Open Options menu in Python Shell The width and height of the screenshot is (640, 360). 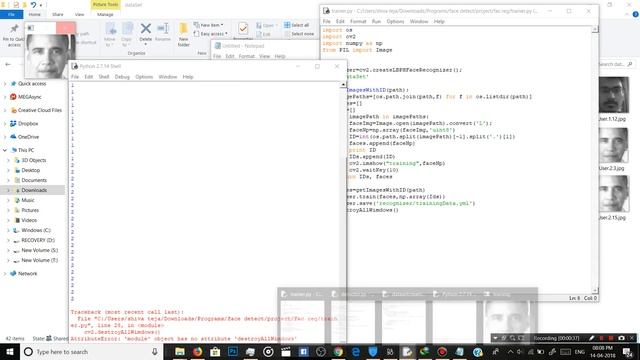click(144, 77)
